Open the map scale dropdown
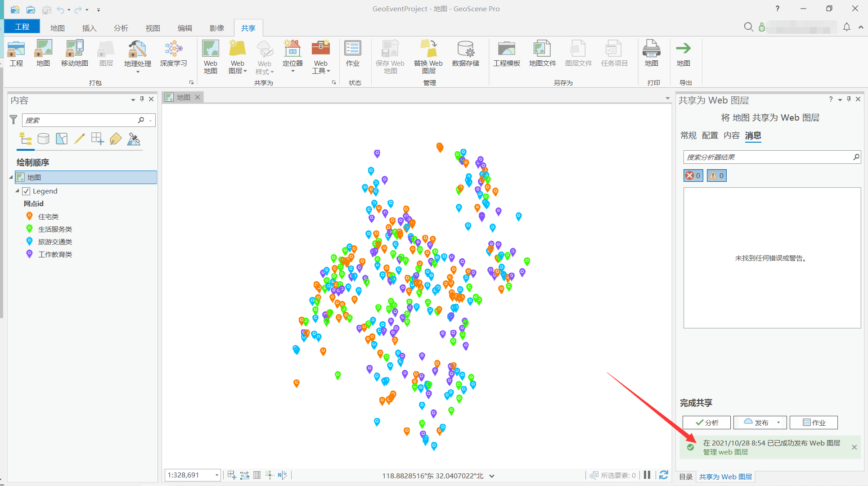This screenshot has height=486, width=868. coord(216,475)
